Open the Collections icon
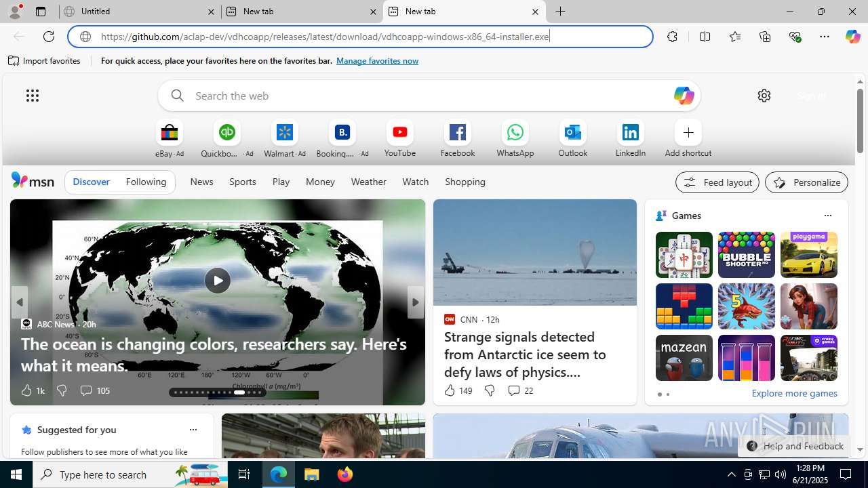Screen dimensions: 868x488 click(x=765, y=37)
